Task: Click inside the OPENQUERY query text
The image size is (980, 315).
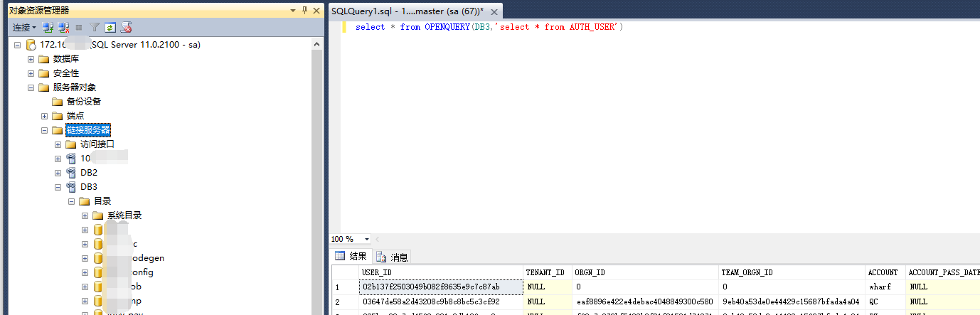Action: pos(489,27)
